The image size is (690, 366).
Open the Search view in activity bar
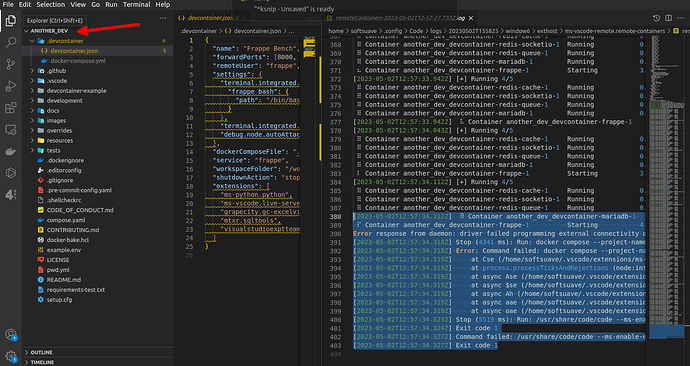point(11,42)
